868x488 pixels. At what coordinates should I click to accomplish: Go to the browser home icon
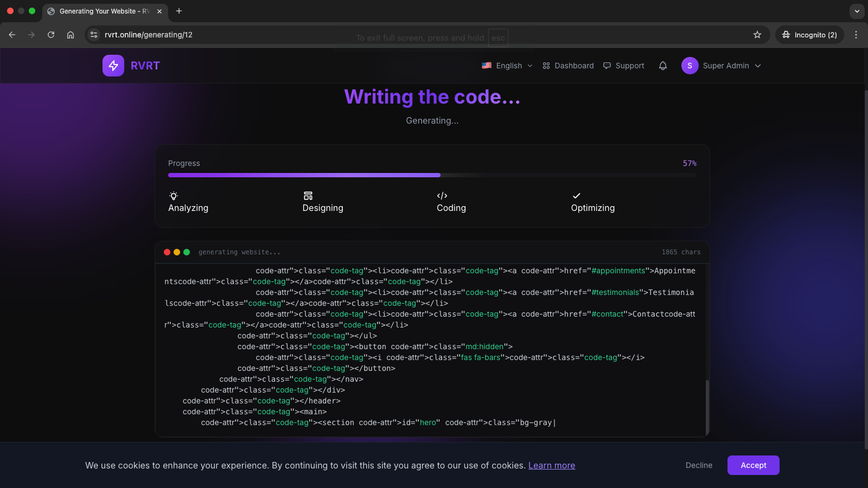tap(71, 35)
